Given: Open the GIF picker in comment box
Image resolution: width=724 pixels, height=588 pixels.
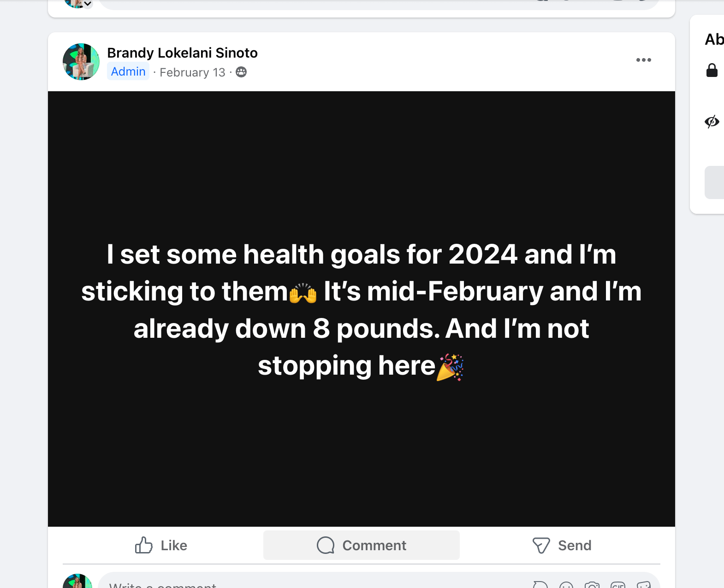Looking at the screenshot, I should click(617, 585).
